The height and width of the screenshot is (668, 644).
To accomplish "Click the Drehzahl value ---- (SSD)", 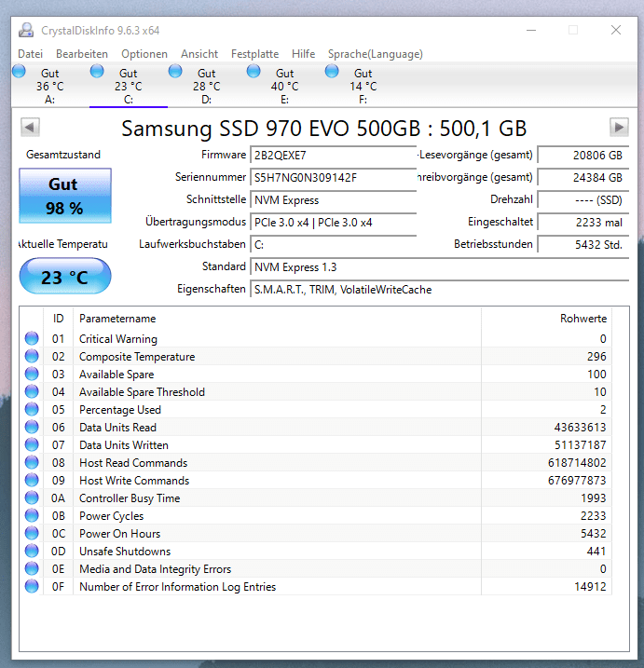I will 583,199.
